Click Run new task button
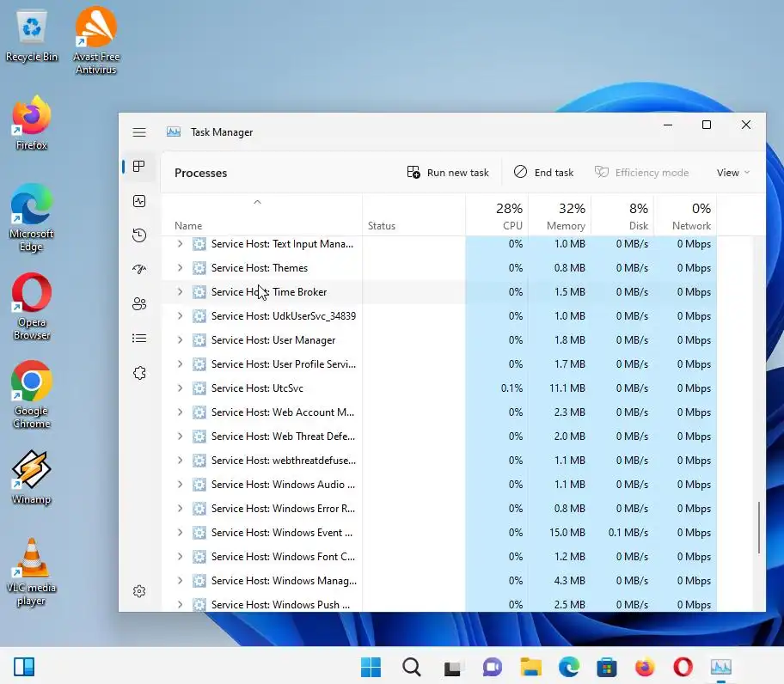Screen dimensions: 784x684 448,173
